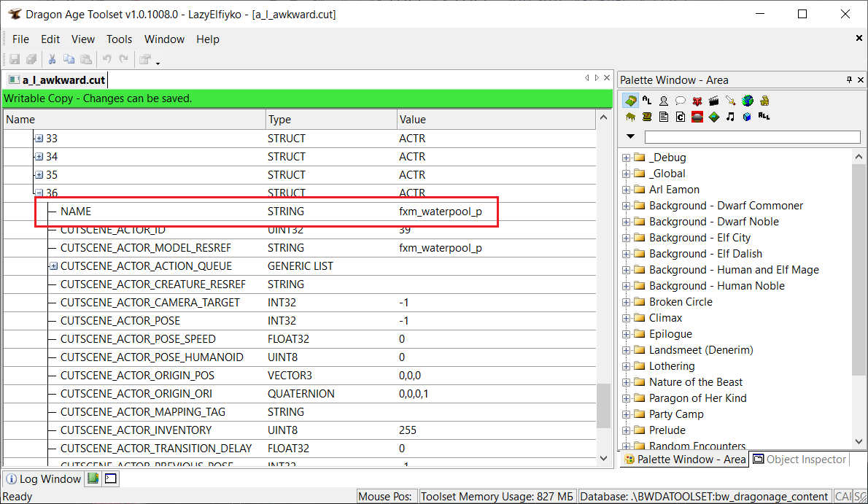This screenshot has height=504, width=868.
Task: Click the palette tree scrollbar up arrow
Action: pyautogui.click(x=859, y=157)
